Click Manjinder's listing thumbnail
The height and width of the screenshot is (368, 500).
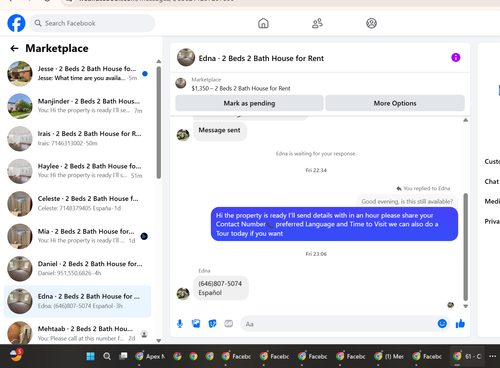click(20, 106)
